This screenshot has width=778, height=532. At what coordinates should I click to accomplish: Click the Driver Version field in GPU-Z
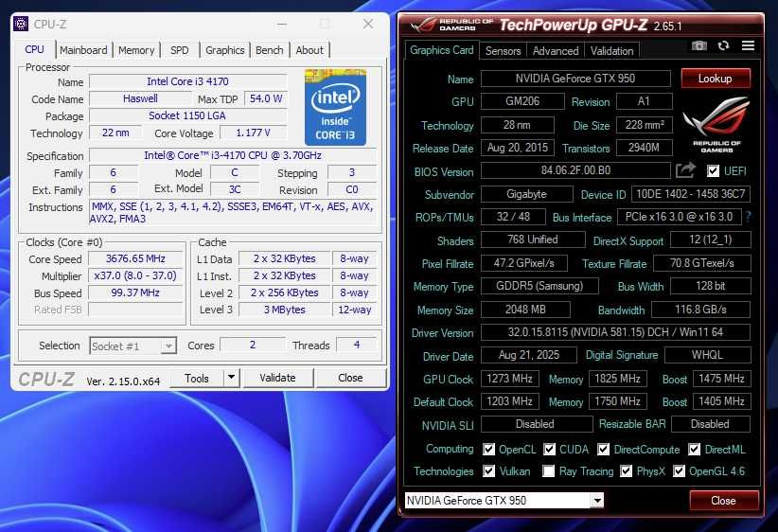click(615, 332)
